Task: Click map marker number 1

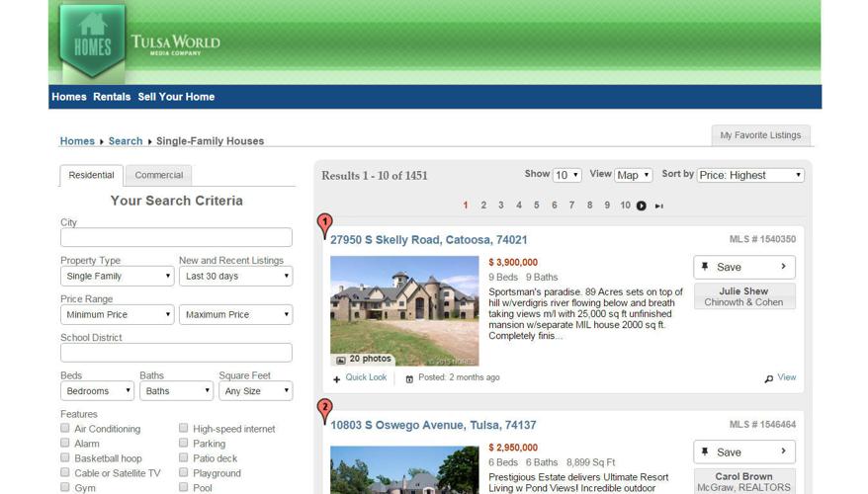Action: point(325,225)
